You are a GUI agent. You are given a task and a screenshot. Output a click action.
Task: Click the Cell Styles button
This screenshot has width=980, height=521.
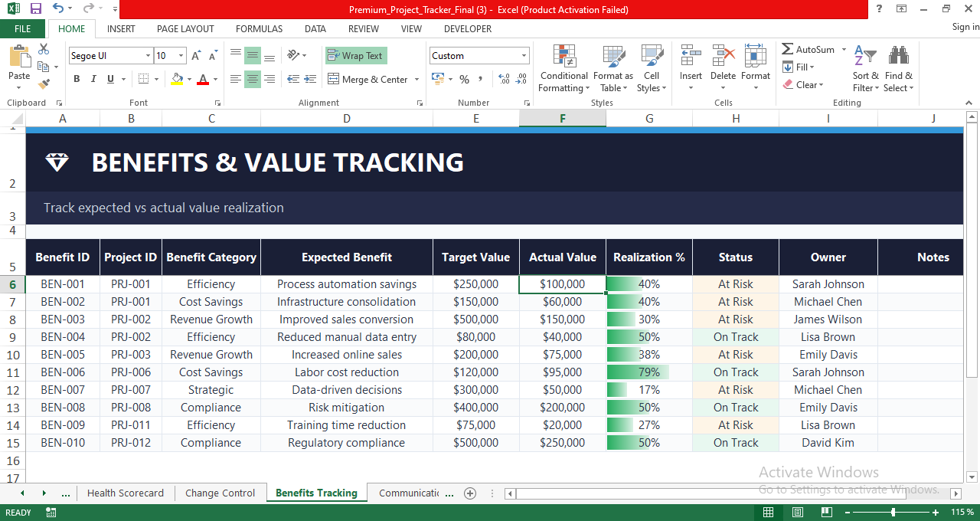(x=652, y=69)
